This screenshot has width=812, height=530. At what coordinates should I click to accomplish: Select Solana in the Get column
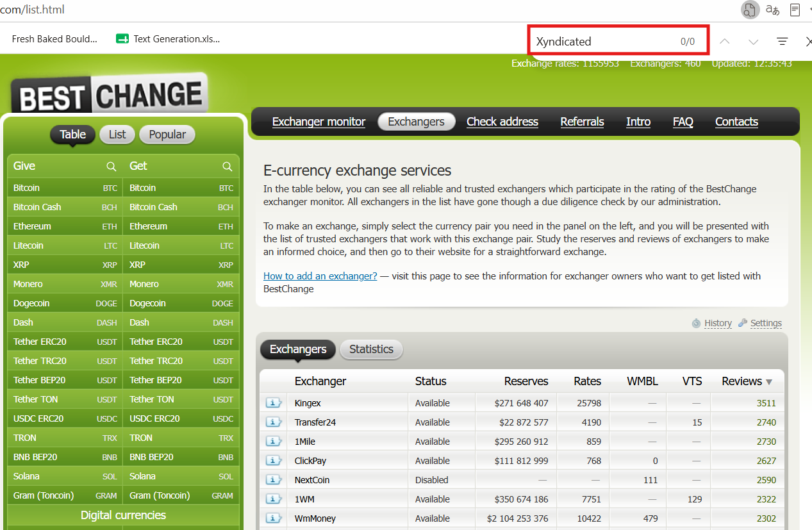pos(181,476)
